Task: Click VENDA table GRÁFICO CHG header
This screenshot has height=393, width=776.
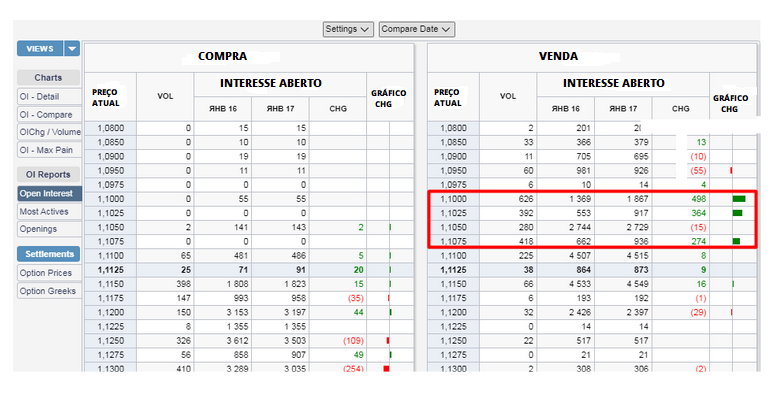Action: coord(730,103)
